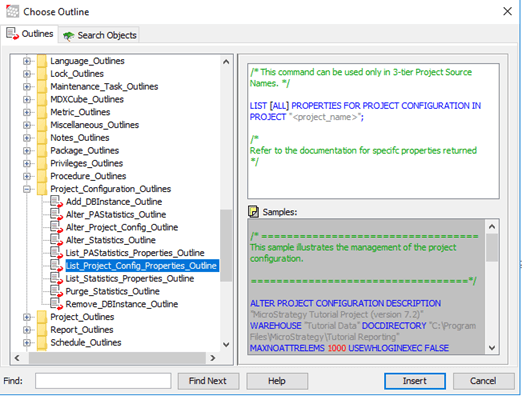Click the Alter_Project_Config_Outline script icon
Image resolution: width=522 pixels, height=396 pixels.
click(x=56, y=227)
